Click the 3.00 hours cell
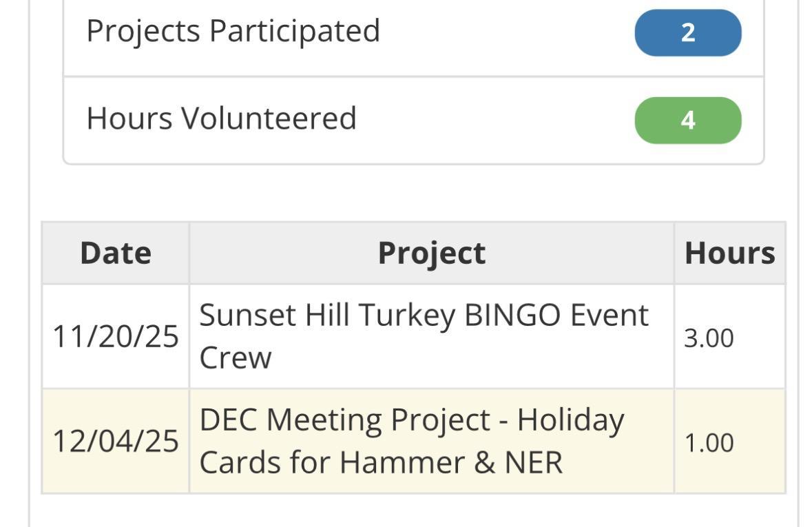This screenshot has height=527, width=812. [x=709, y=338]
